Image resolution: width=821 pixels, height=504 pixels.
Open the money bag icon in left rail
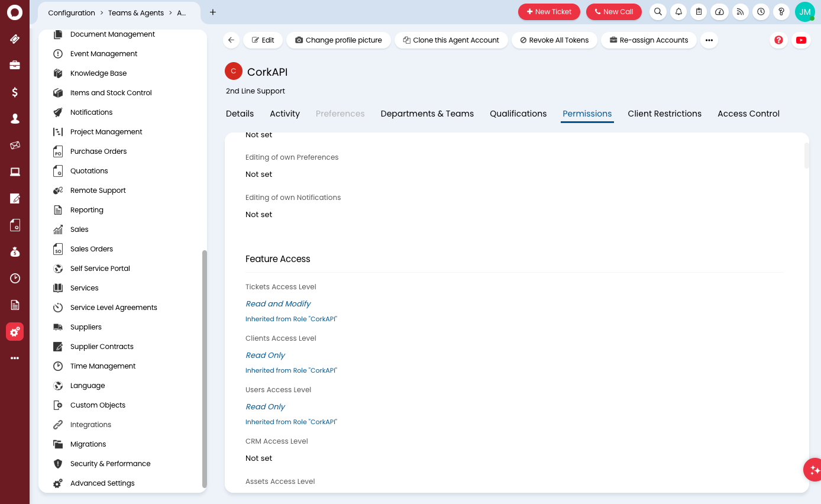point(15,251)
